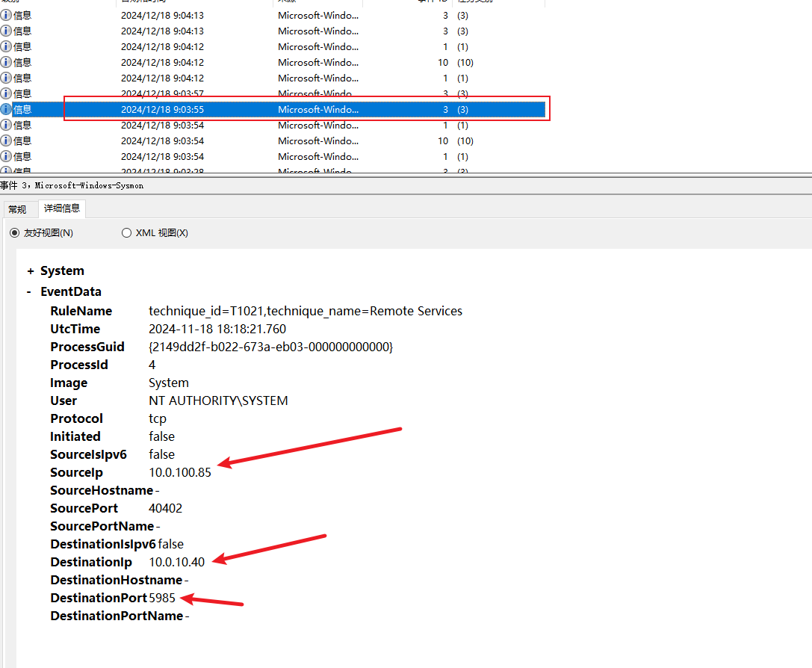Click SourceIp value 10.0.100.85
The width and height of the screenshot is (812, 668).
click(180, 472)
